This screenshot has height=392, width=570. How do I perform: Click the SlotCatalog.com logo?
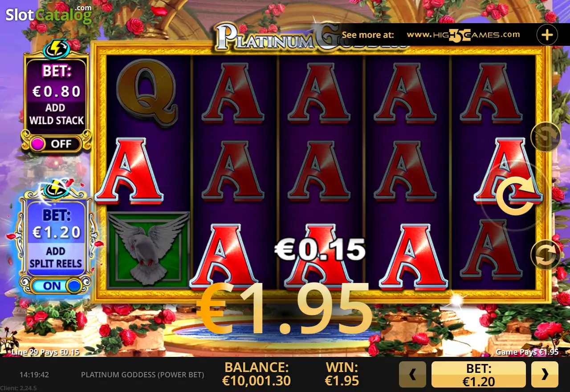pyautogui.click(x=49, y=15)
